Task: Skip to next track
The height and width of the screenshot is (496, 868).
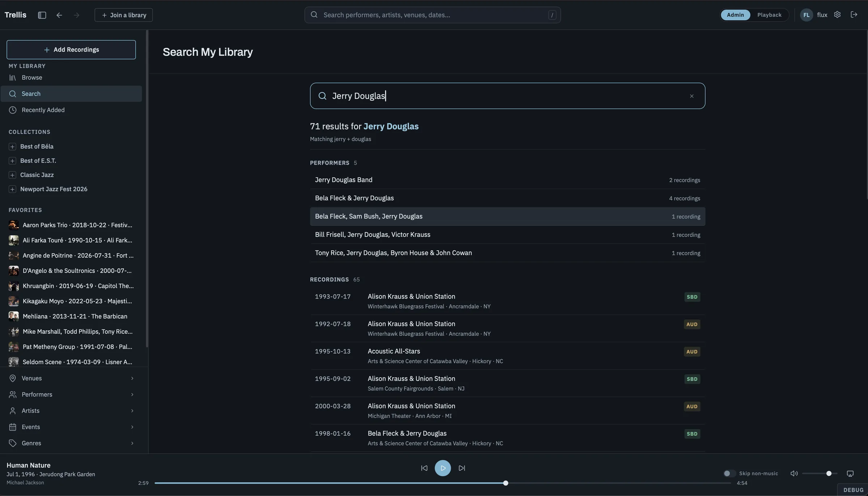Action: [462, 468]
